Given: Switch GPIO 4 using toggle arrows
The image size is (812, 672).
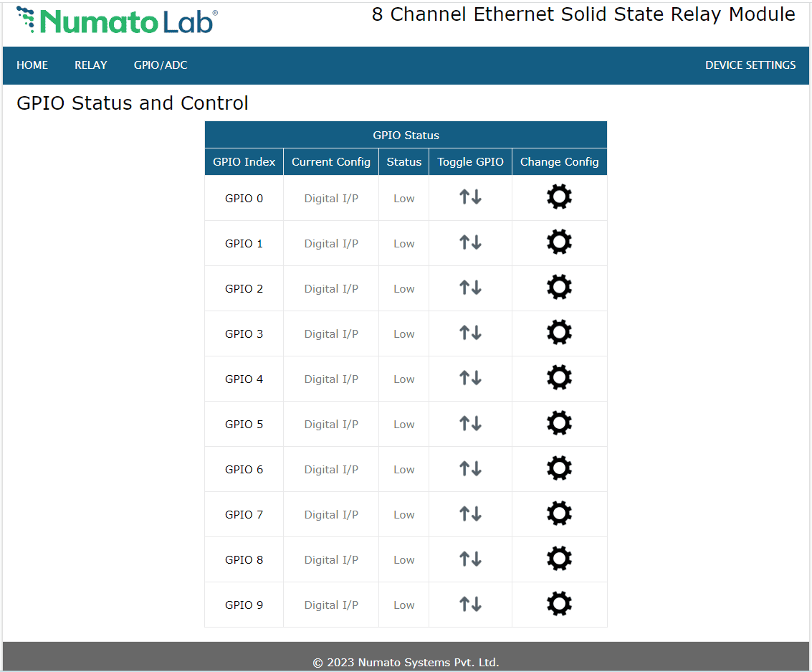Looking at the screenshot, I should coord(470,378).
